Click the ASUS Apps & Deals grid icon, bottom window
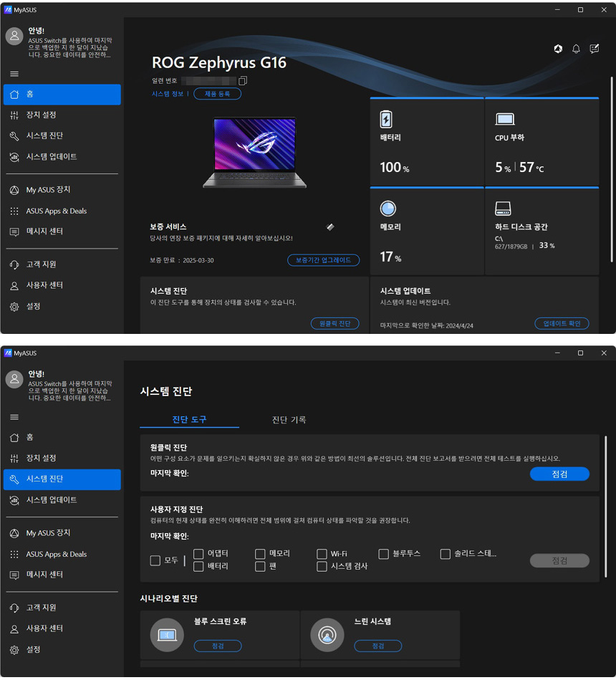616x680 pixels. click(x=14, y=554)
